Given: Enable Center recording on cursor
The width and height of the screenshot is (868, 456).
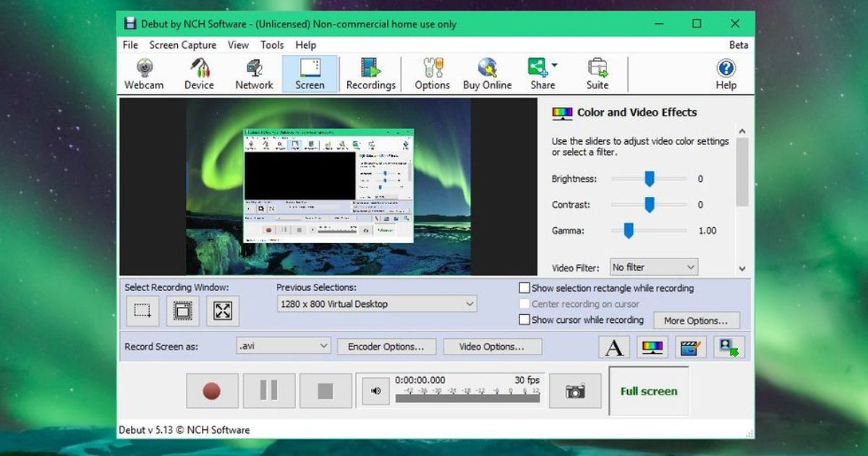Looking at the screenshot, I should coord(524,303).
